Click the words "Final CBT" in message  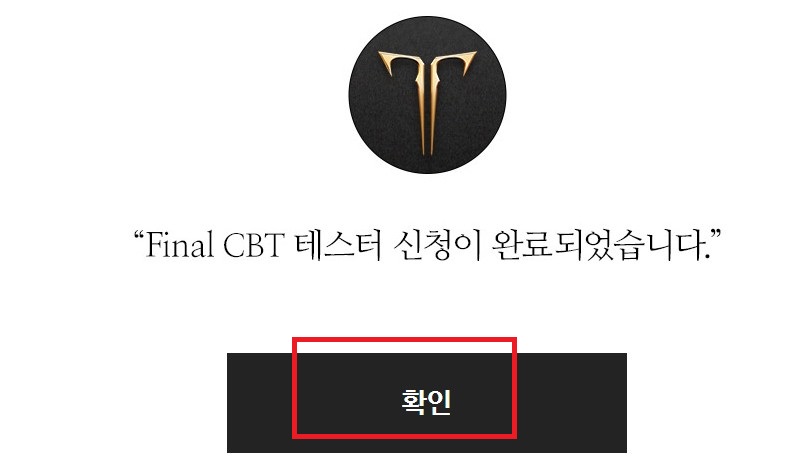pos(215,245)
